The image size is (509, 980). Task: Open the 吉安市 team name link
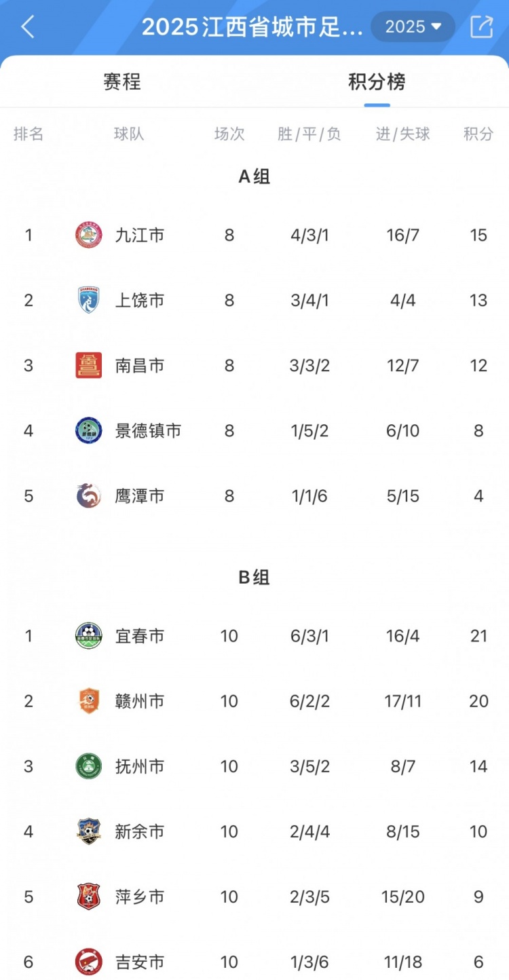(140, 962)
